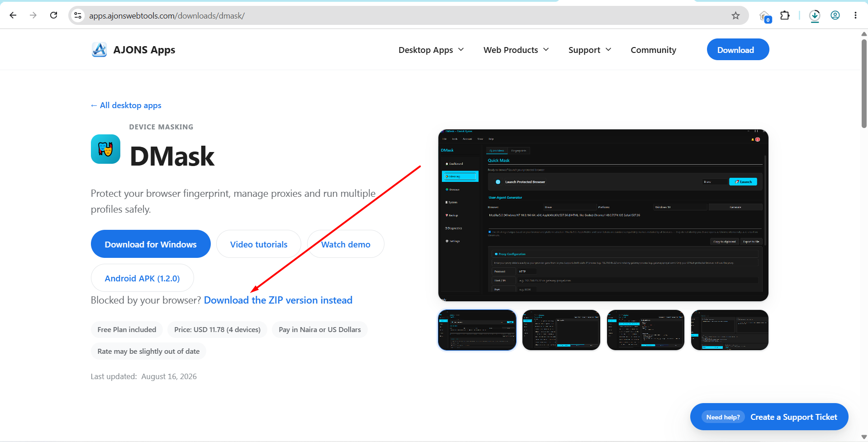The width and height of the screenshot is (868, 442).
Task: Click the AJONS Apps brand text
Action: click(144, 50)
